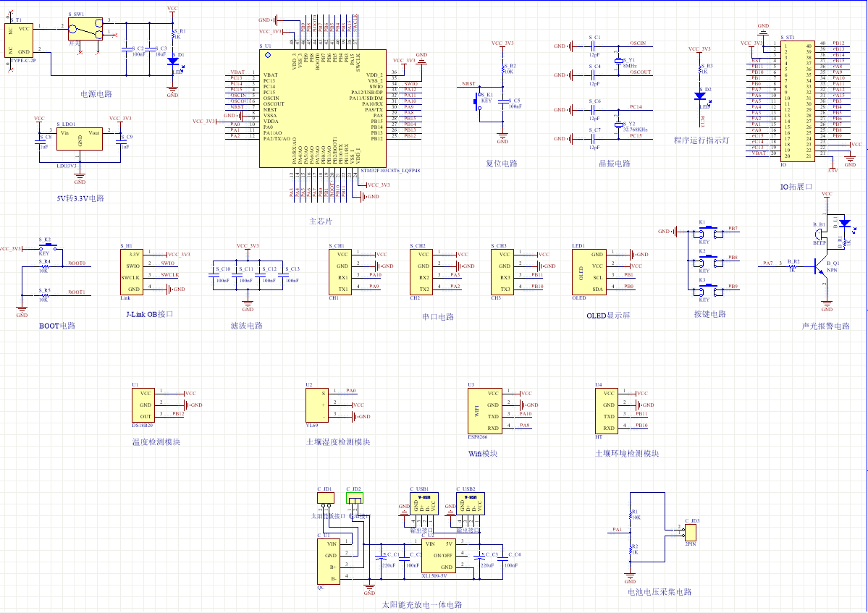The width and height of the screenshot is (868, 613).
Task: Click the C_U1 QC solar charger block
Action: (x=329, y=562)
